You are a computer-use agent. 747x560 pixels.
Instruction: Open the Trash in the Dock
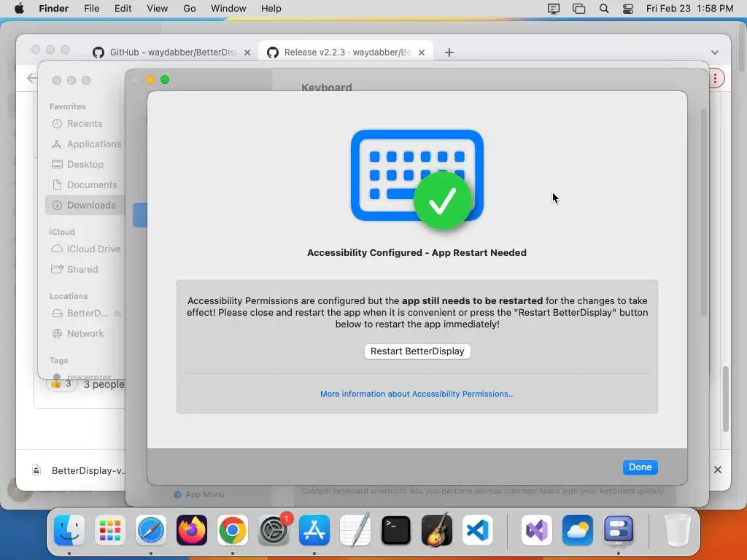(677, 530)
